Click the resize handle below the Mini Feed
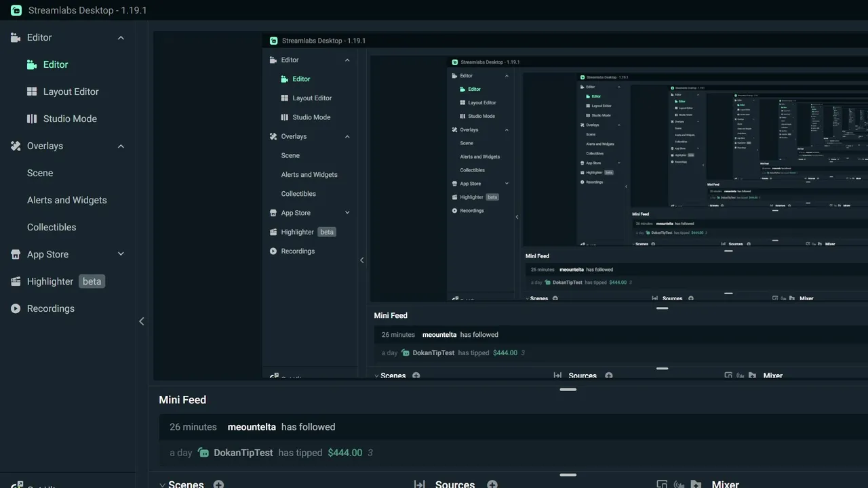Viewport: 868px width, 488px height. (568, 475)
